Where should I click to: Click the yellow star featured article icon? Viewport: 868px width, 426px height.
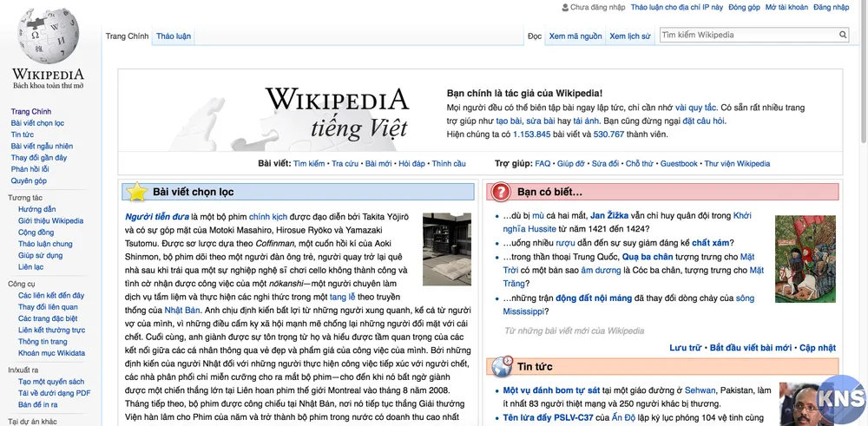click(x=136, y=192)
